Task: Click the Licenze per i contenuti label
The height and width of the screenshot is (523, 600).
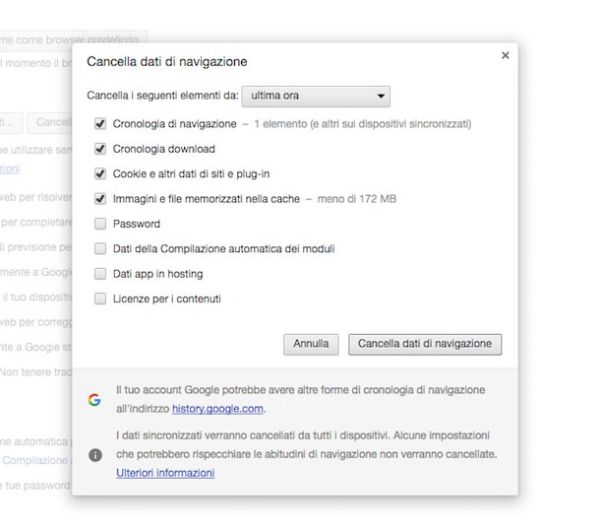Action: pyautogui.click(x=167, y=298)
